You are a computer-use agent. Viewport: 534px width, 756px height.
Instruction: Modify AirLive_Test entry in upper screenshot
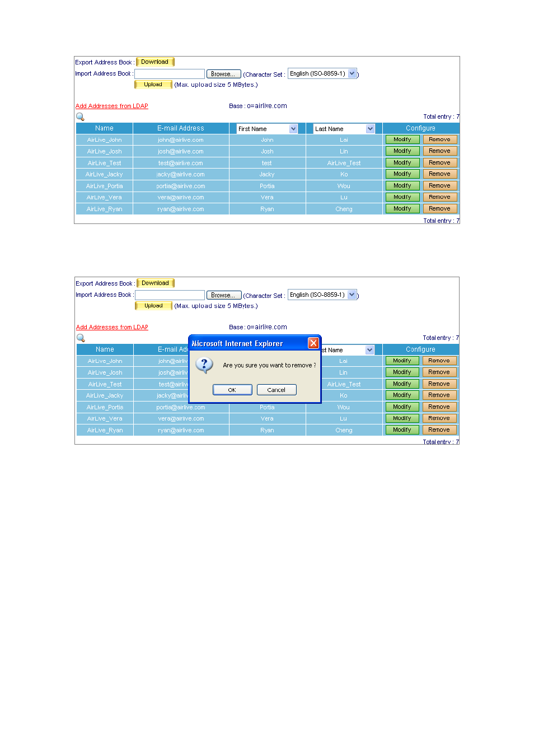402,162
